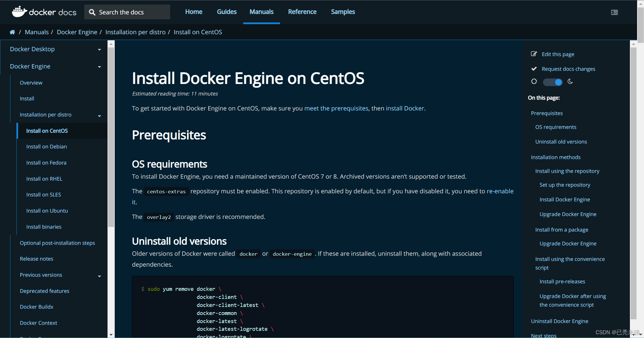644x338 pixels.
Task: Jump to Installation methods section
Action: 555,157
